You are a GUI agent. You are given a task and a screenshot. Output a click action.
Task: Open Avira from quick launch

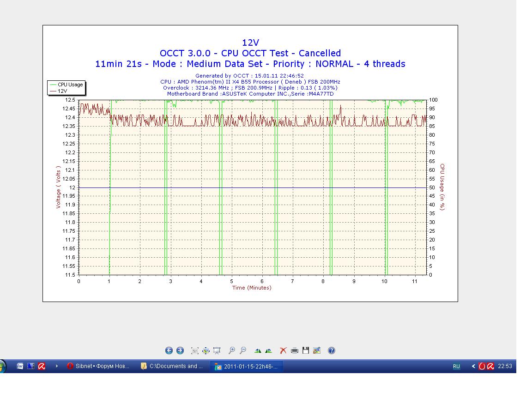coord(42,366)
